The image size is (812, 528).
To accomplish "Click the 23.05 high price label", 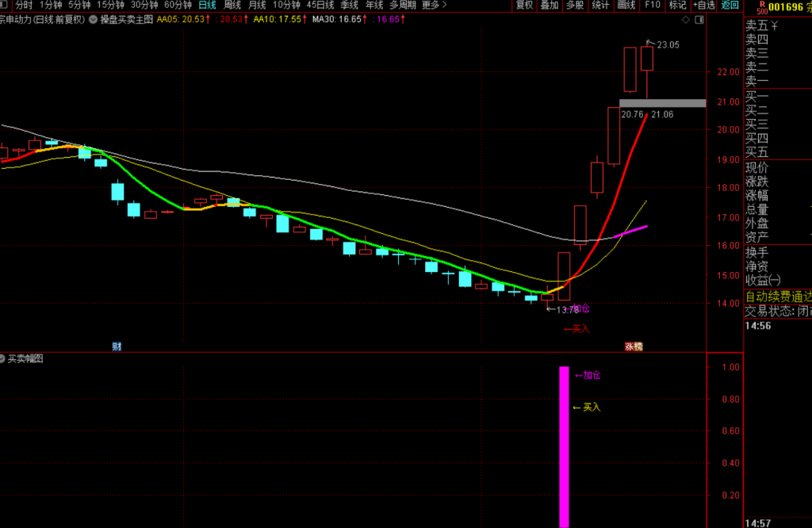I will [x=668, y=45].
